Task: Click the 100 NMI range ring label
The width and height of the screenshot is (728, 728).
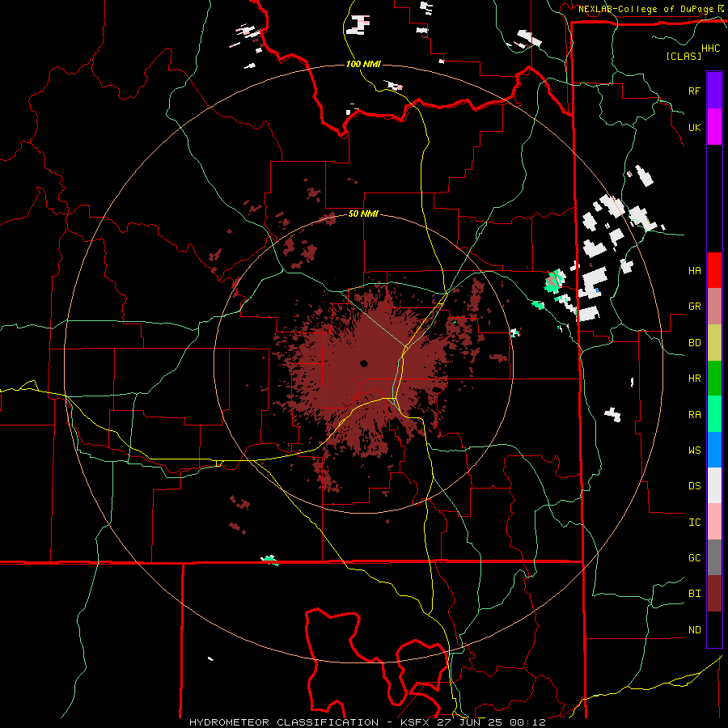Action: 363,64
